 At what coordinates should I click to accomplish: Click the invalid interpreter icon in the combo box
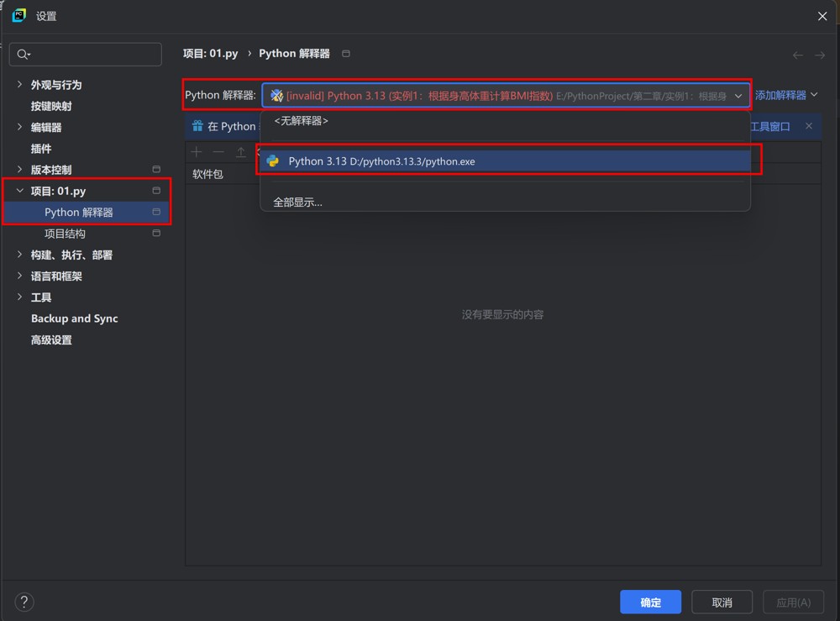(x=276, y=95)
